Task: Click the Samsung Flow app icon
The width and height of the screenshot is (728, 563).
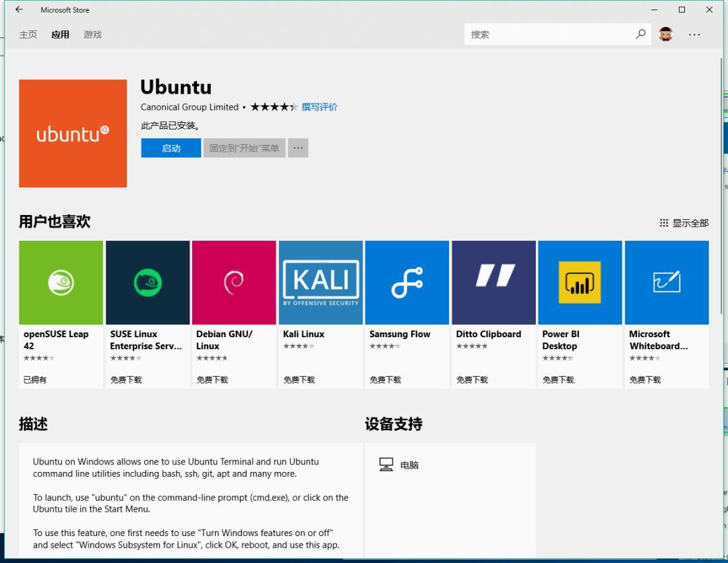Action: [x=406, y=282]
